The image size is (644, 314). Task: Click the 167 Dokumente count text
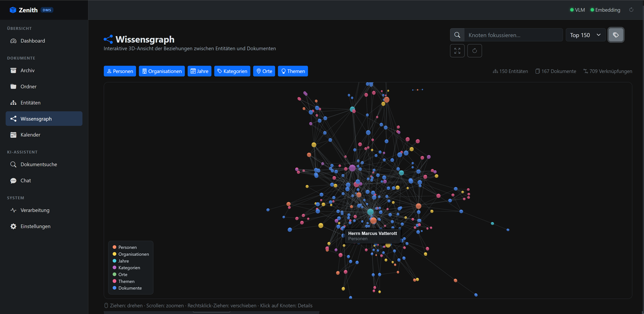tap(559, 71)
